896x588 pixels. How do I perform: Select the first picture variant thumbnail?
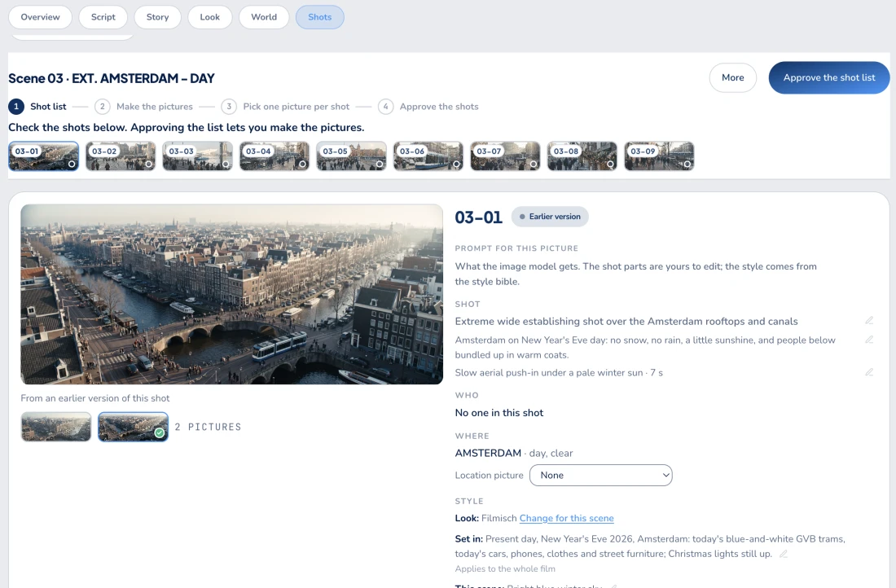click(x=56, y=427)
